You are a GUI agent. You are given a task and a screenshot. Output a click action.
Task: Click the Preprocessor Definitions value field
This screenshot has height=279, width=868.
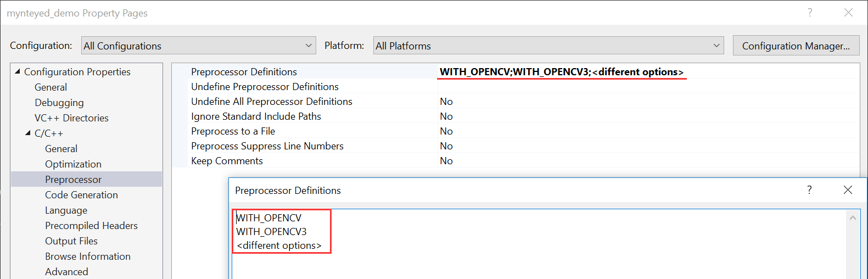pos(648,72)
